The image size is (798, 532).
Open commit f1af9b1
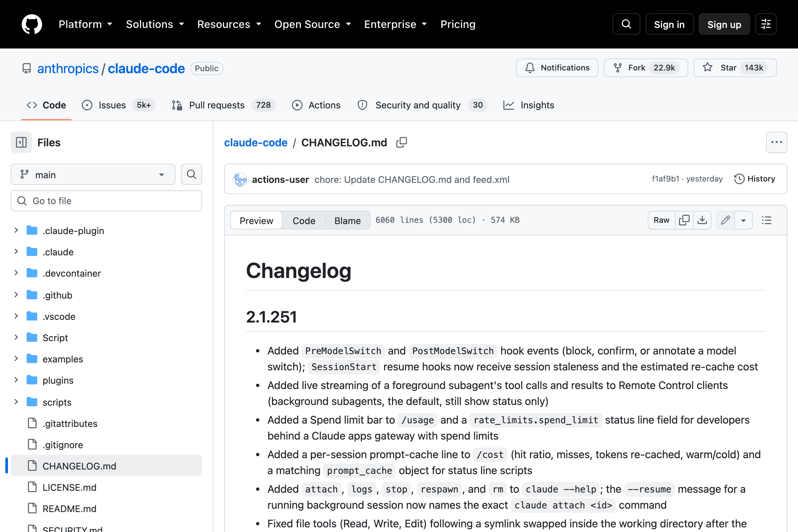(x=665, y=179)
